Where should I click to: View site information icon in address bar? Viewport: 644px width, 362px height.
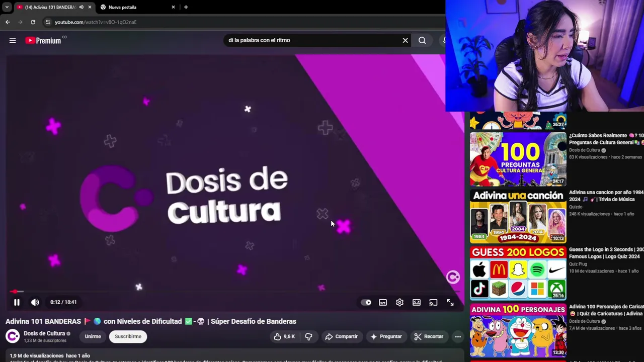click(48, 22)
